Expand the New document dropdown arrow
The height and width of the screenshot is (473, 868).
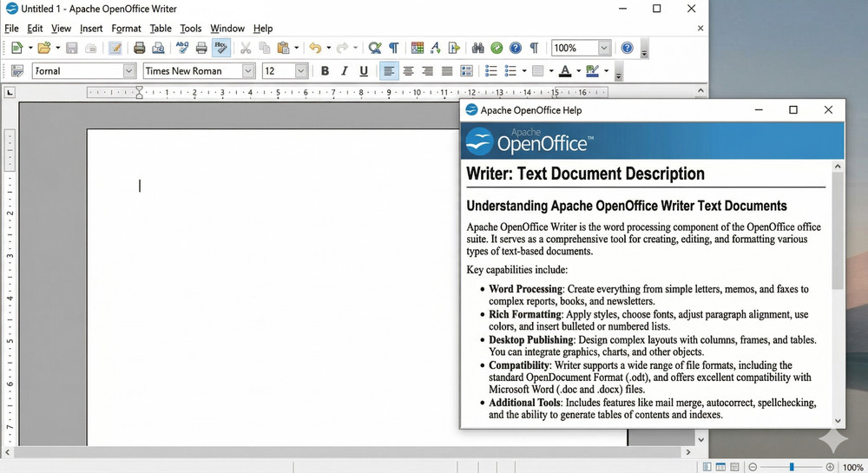[30, 48]
